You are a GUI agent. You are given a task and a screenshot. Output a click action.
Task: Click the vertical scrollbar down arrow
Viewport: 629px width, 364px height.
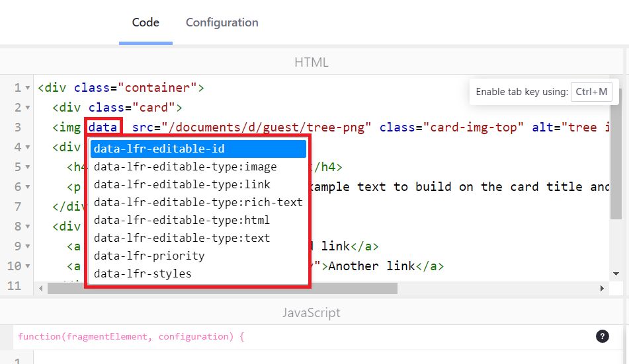pos(616,273)
